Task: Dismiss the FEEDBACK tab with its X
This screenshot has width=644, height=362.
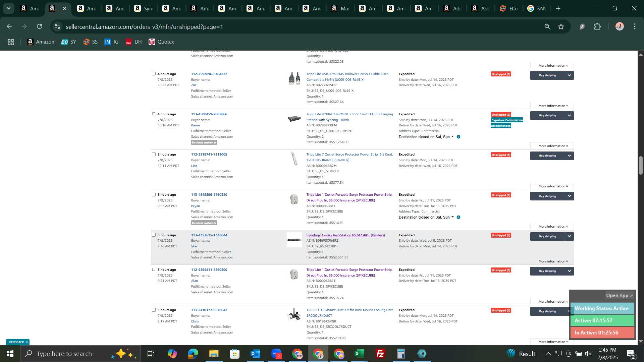Action: pyautogui.click(x=26, y=342)
